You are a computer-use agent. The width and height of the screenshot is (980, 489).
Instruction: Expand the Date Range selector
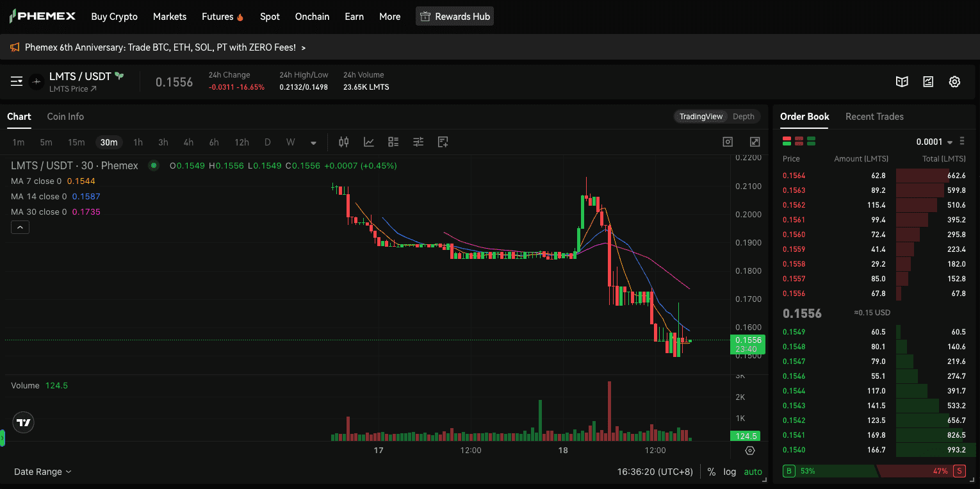pyautogui.click(x=41, y=472)
